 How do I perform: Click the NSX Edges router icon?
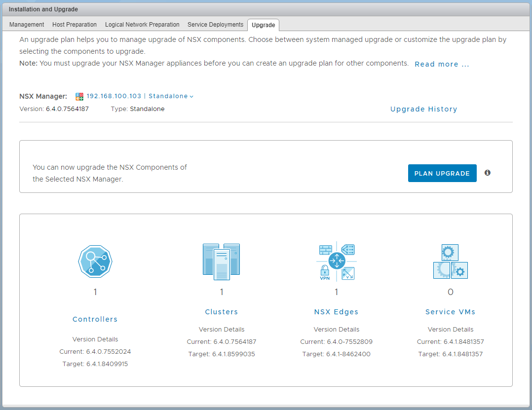coord(336,261)
